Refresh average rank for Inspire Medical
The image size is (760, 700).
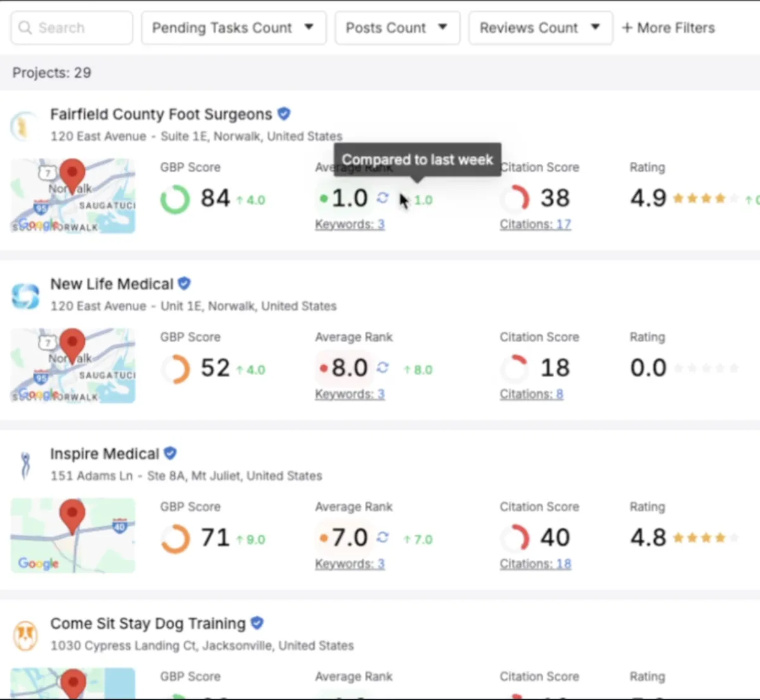383,537
